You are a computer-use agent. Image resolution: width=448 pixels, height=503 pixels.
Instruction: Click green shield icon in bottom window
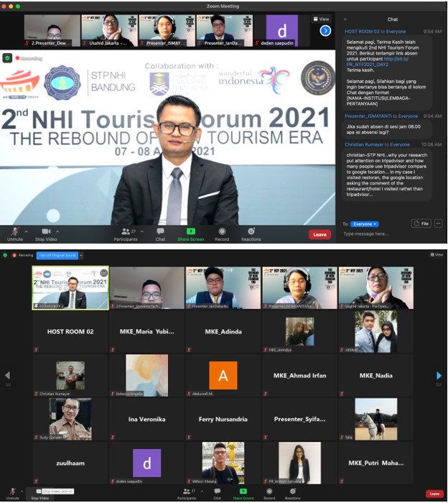coord(5,255)
